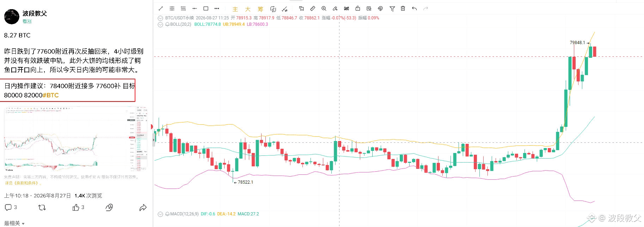The image size is (644, 227).
Task: Toggle hide drawings eye icon
Action: (380, 8)
